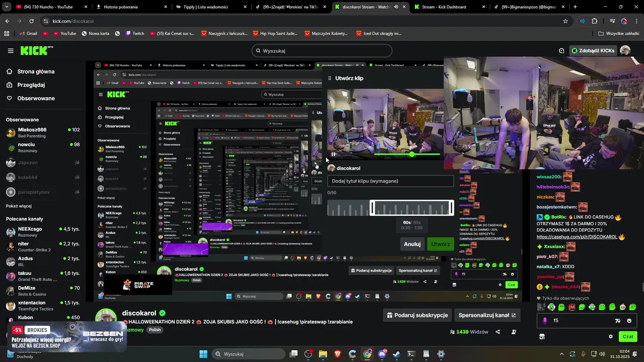Click the green seek slider in clip preview
This screenshot has height=362, width=644.
412,154
